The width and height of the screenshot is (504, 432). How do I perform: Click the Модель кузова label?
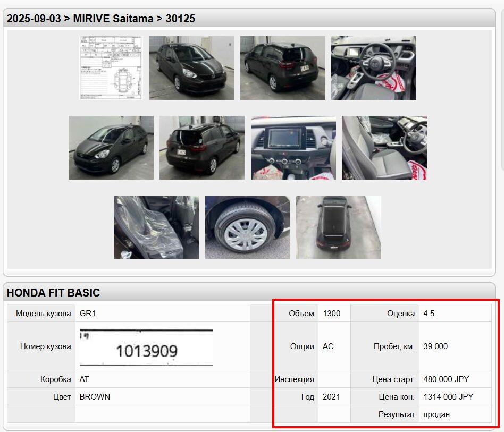click(x=44, y=314)
